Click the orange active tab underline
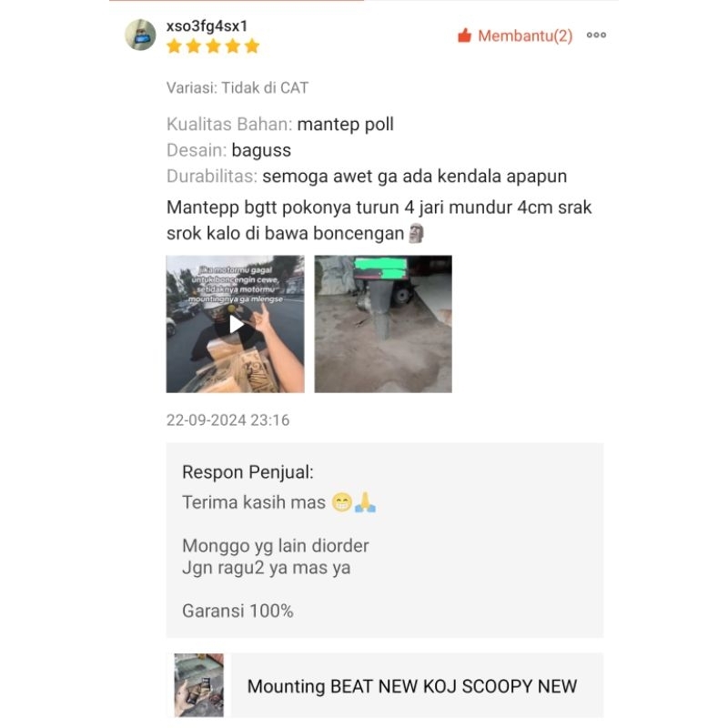The width and height of the screenshot is (728, 728). click(237, 1)
